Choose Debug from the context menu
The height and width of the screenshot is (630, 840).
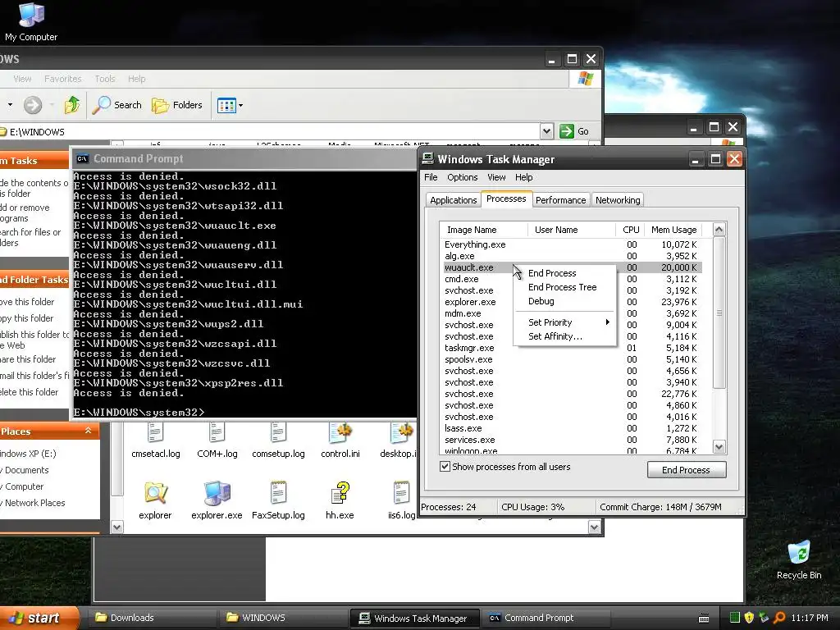(x=541, y=301)
